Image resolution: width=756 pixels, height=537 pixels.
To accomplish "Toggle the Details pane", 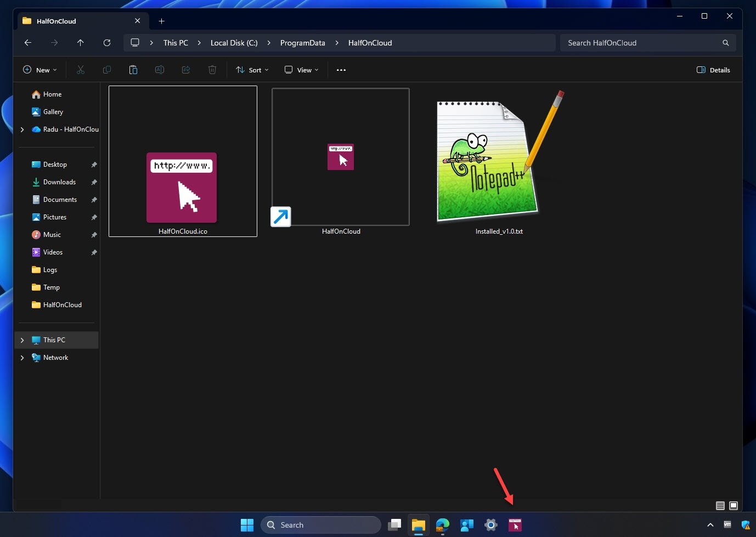I will tap(713, 70).
